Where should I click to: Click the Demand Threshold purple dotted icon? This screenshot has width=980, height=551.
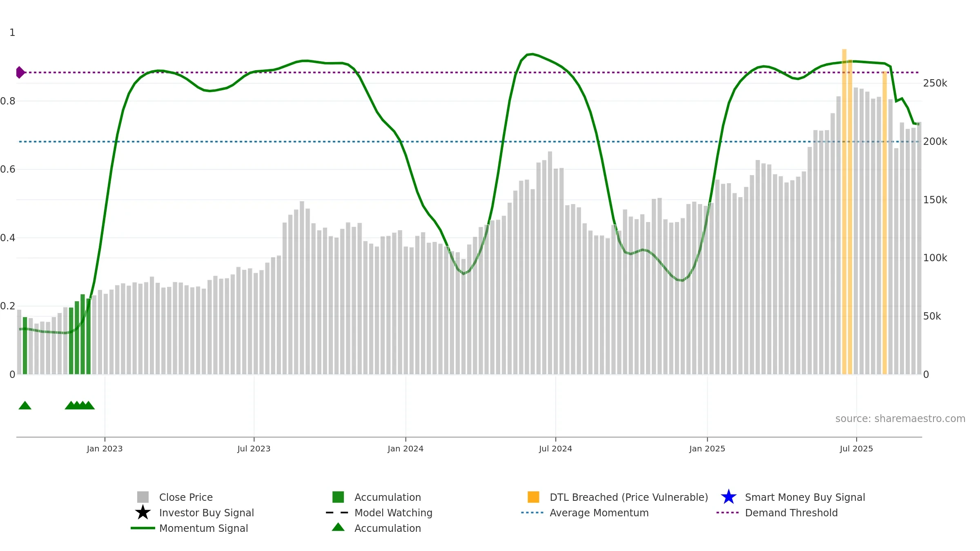[x=728, y=513]
